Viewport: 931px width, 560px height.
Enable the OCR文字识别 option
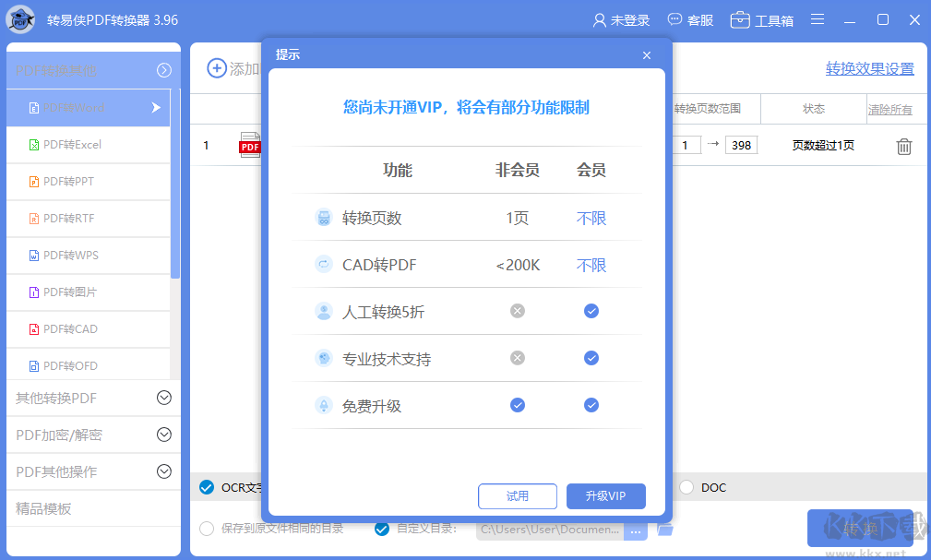tap(207, 487)
